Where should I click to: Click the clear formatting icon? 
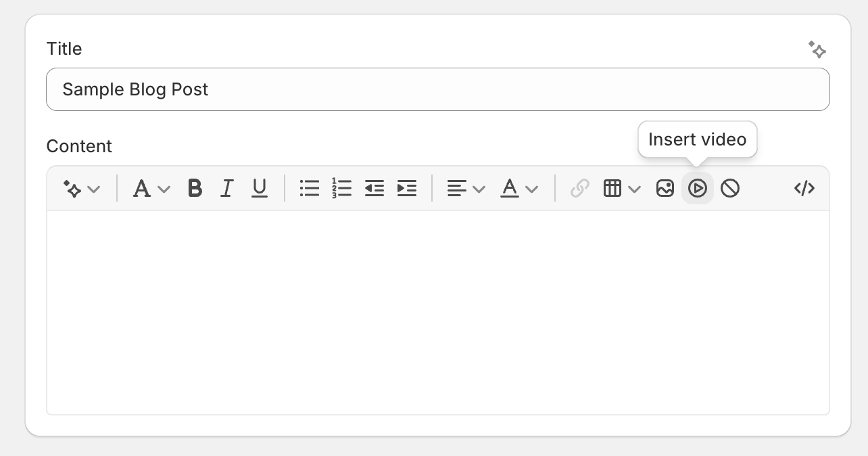730,188
